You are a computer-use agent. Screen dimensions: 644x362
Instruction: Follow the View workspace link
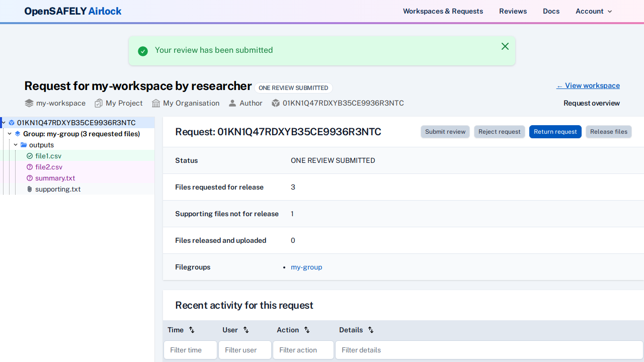[x=588, y=85]
